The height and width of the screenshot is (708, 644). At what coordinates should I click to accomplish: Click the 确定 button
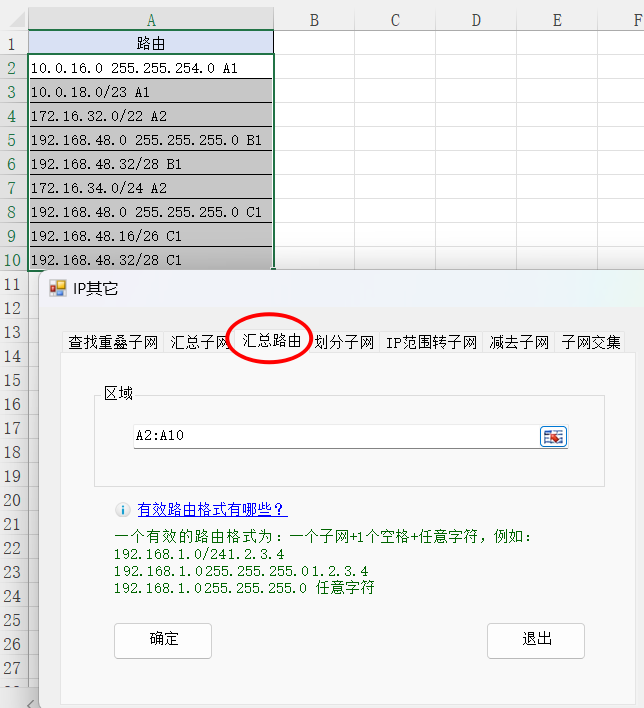pyautogui.click(x=163, y=640)
